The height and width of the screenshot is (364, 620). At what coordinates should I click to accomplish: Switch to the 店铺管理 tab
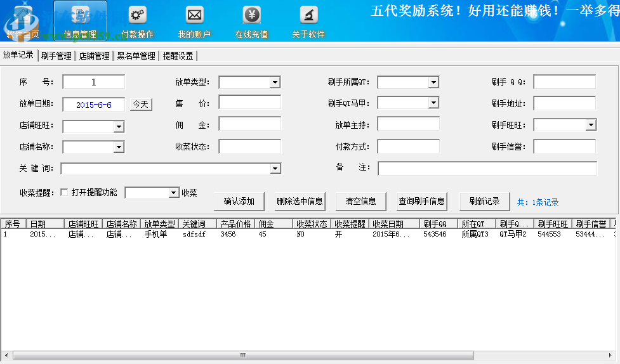94,56
